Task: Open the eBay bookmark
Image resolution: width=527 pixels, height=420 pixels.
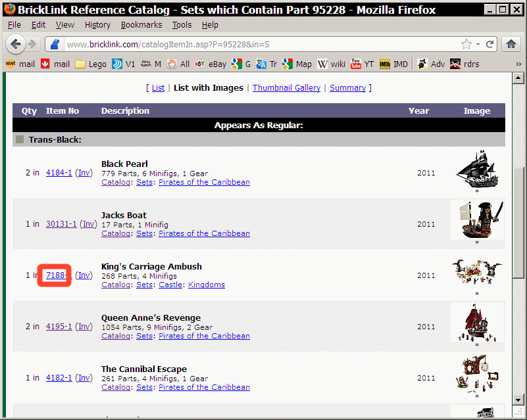Action: click(211, 64)
